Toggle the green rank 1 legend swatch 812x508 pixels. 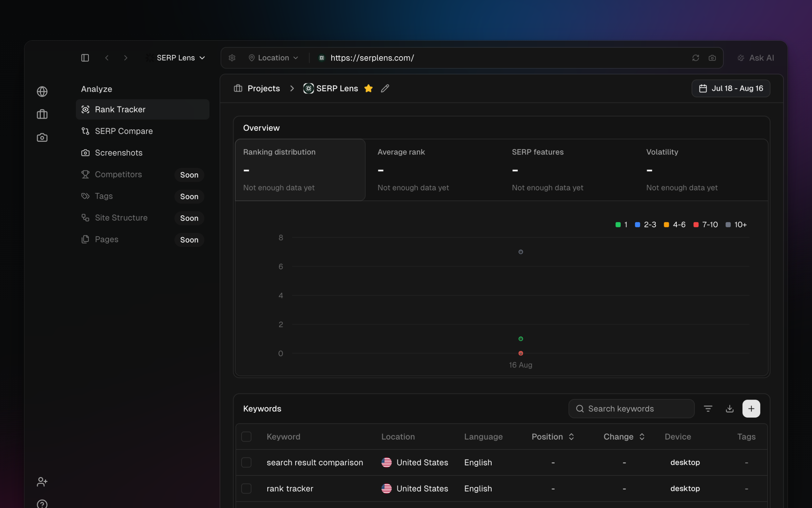[x=618, y=225]
